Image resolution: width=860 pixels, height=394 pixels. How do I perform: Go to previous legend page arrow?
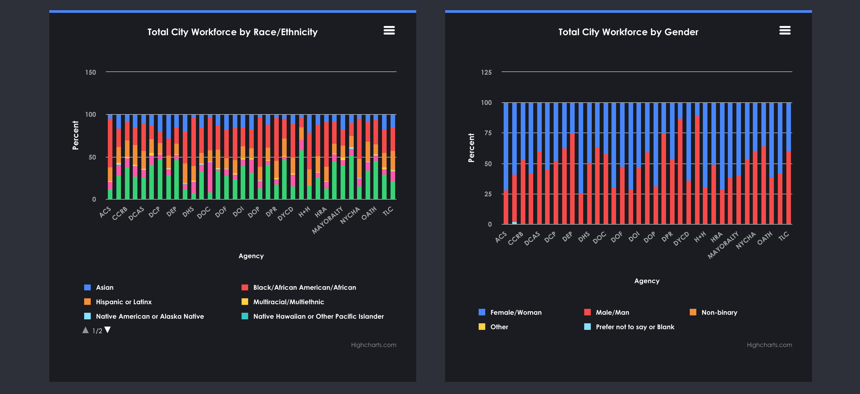pyautogui.click(x=86, y=330)
